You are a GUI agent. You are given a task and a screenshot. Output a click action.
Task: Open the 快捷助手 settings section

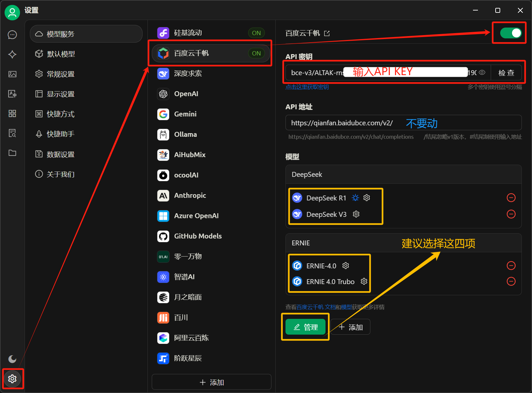pos(86,134)
